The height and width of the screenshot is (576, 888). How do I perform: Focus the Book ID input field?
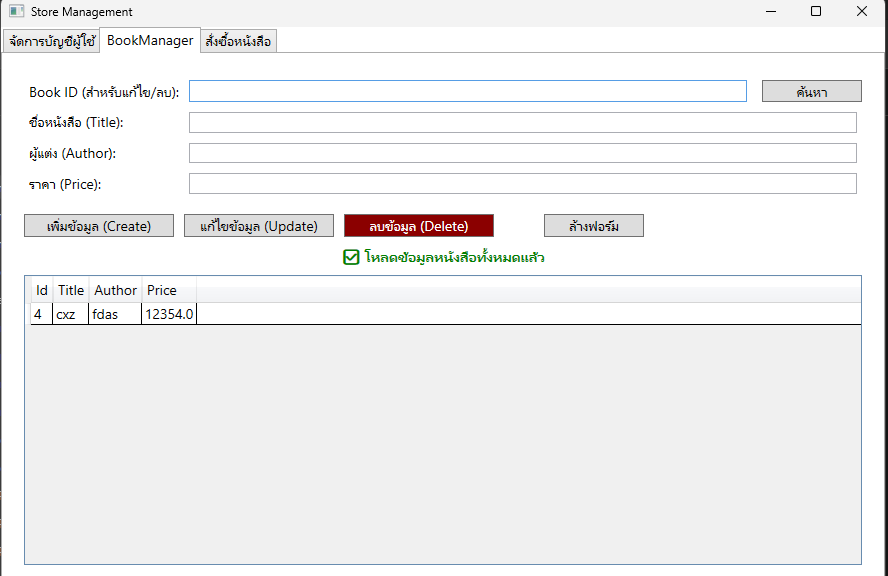point(467,91)
